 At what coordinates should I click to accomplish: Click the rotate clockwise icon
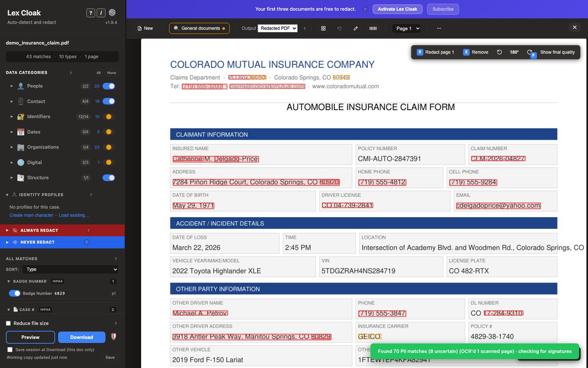[x=529, y=52]
